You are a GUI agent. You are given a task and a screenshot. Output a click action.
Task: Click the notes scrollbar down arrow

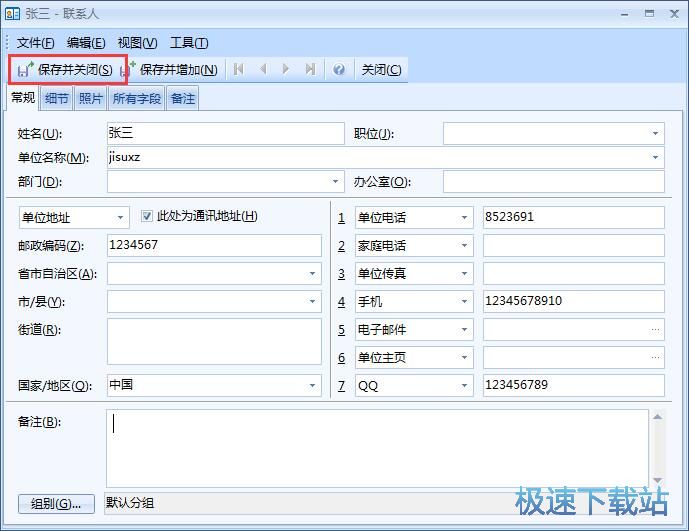657,480
